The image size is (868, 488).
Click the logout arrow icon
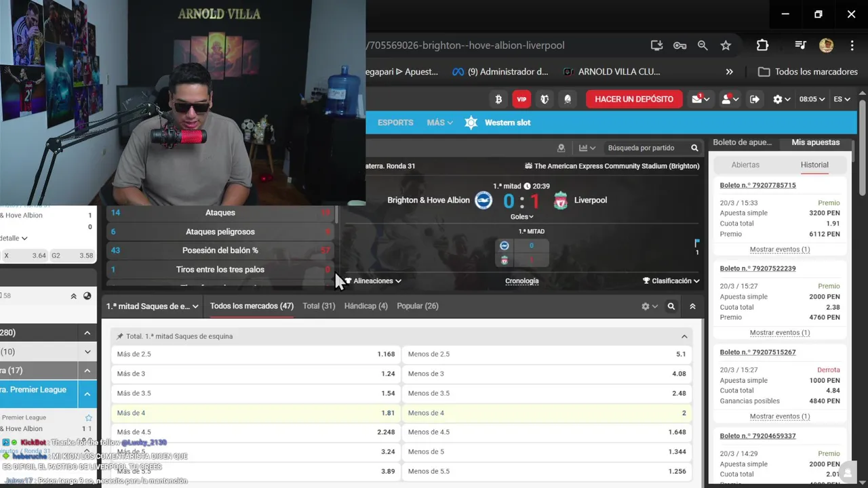[755, 99]
